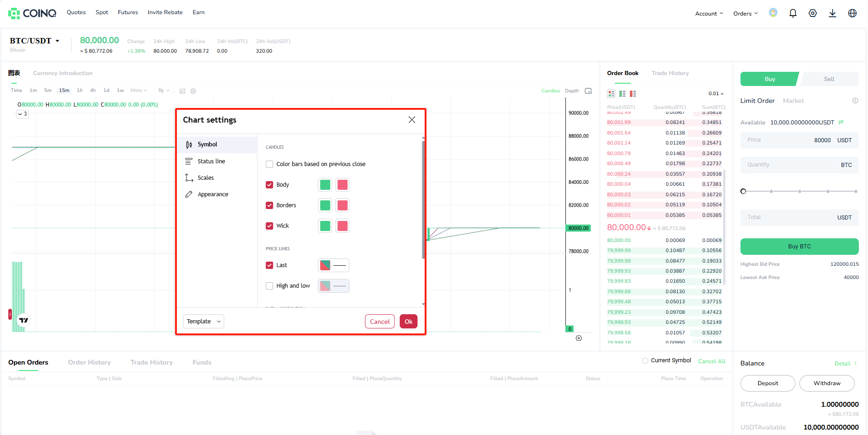Switch to the Trade History tab
Image resolution: width=868 pixels, height=435 pixels.
click(670, 73)
